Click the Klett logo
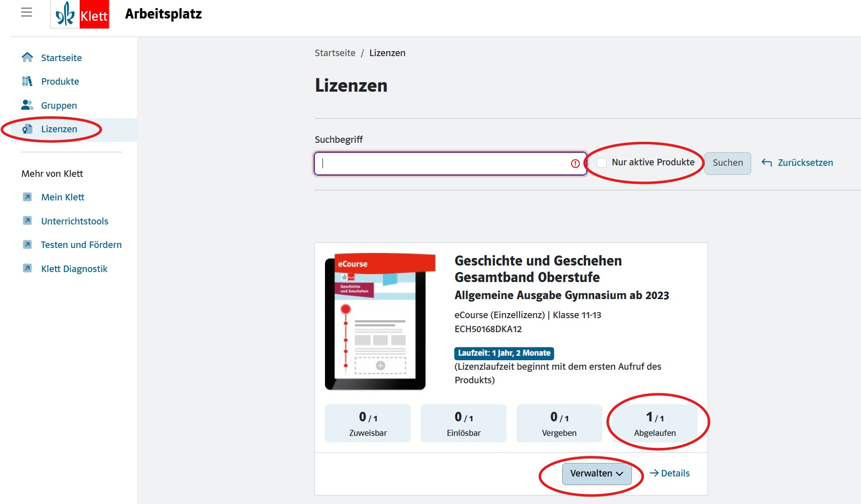The image size is (861, 504). (x=80, y=15)
